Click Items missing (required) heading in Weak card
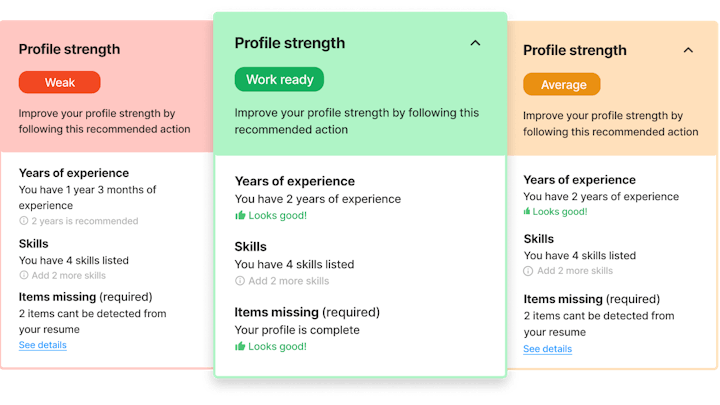 [x=85, y=297]
